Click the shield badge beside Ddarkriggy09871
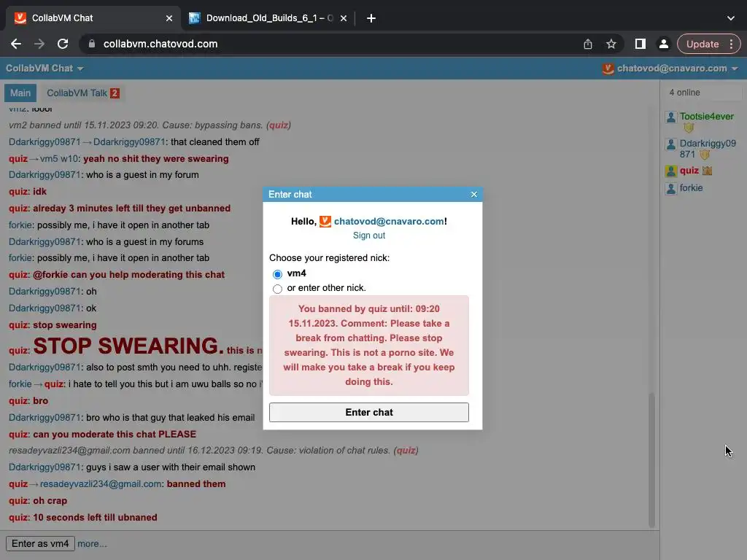 coord(705,155)
